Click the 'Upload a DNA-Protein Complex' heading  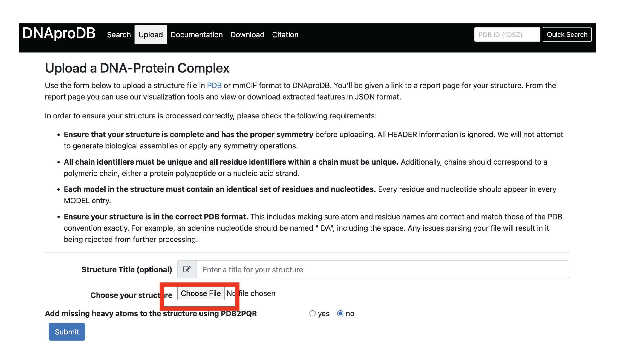tap(137, 68)
